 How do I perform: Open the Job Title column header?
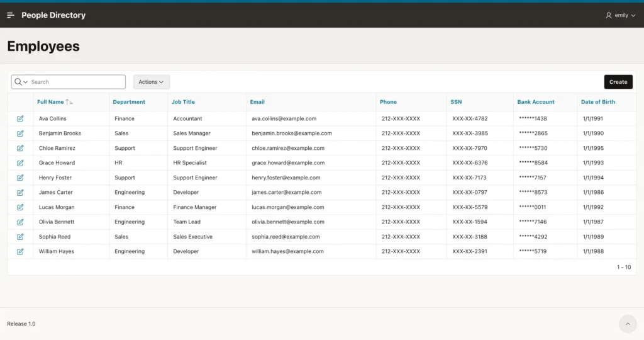pos(183,102)
